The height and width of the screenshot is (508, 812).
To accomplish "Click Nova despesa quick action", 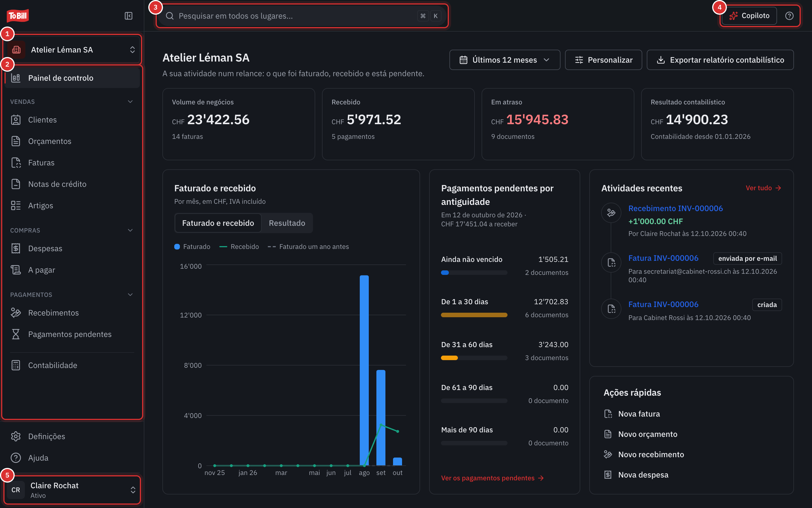I will (636, 475).
